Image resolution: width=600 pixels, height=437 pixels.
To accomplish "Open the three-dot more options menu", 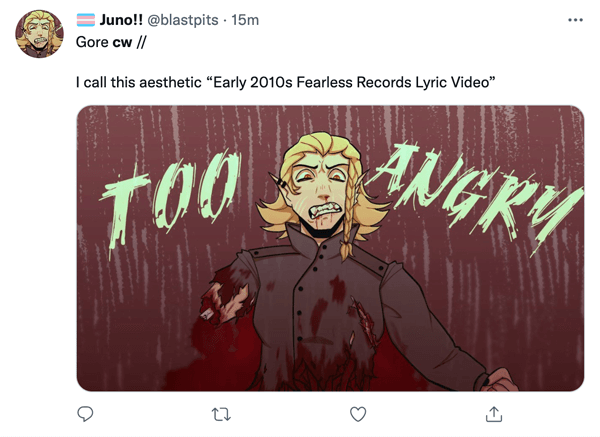I will point(575,20).
